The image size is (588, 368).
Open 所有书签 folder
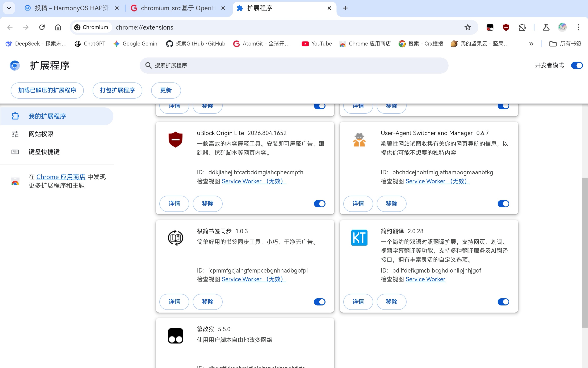click(565, 44)
